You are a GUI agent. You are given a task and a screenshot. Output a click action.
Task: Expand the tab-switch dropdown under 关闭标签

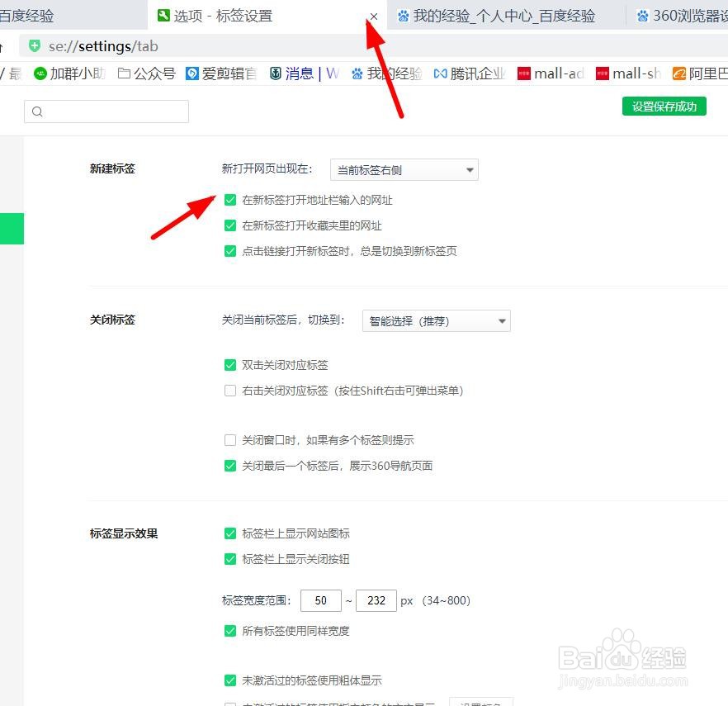pyautogui.click(x=436, y=320)
